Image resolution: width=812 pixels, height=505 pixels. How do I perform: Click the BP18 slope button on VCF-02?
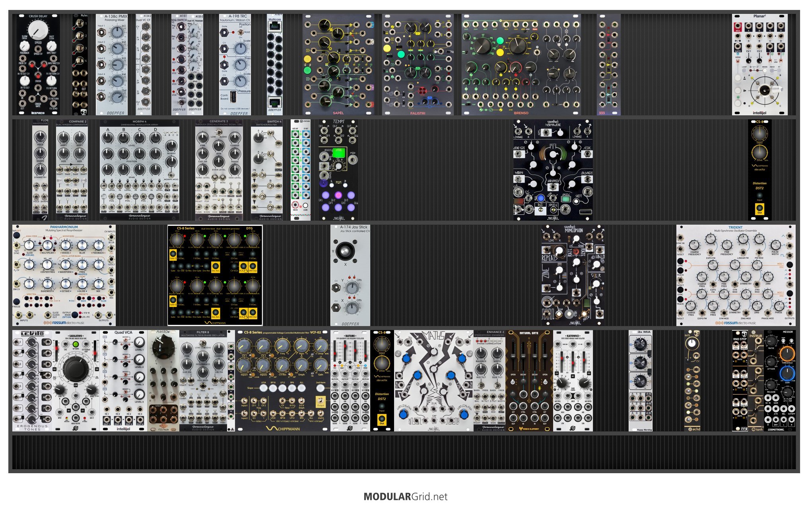coord(273,388)
